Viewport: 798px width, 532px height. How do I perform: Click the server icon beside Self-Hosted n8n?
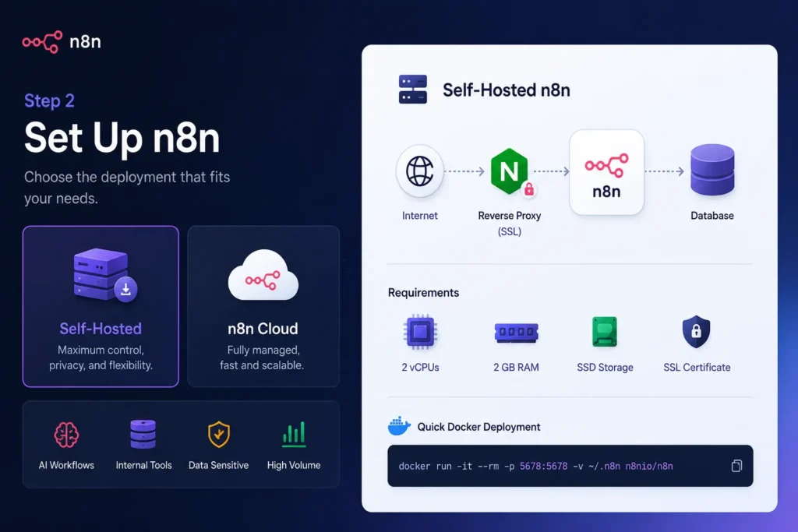pyautogui.click(x=413, y=90)
